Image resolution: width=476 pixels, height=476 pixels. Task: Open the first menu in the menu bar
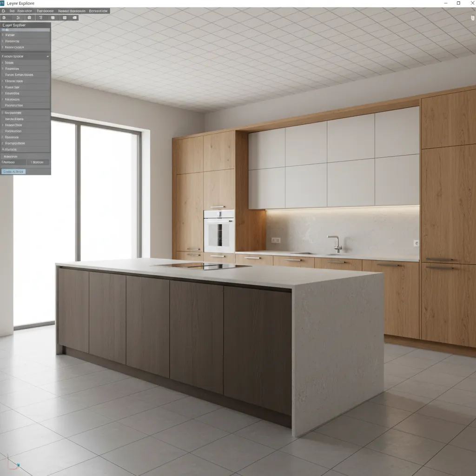pyautogui.click(x=12, y=10)
